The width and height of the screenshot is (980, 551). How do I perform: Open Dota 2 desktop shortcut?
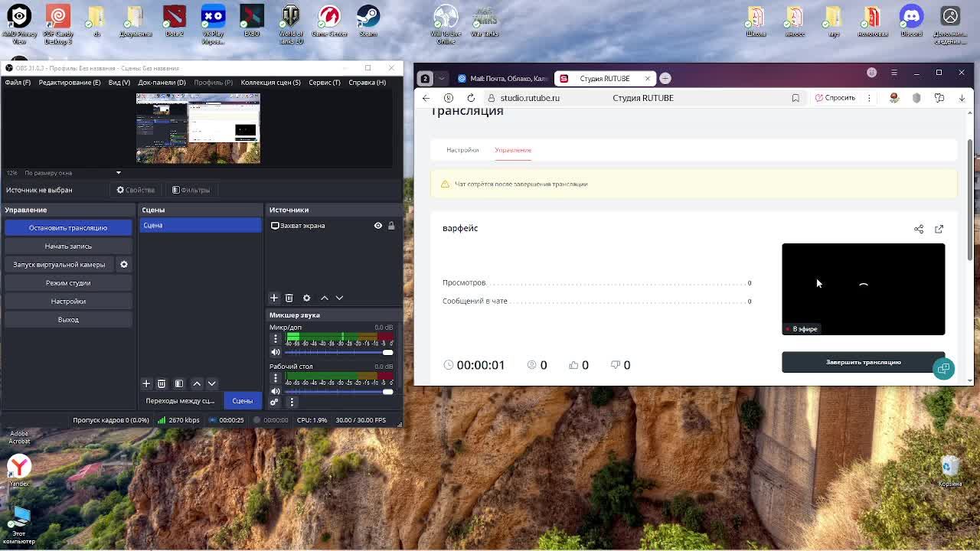point(175,21)
